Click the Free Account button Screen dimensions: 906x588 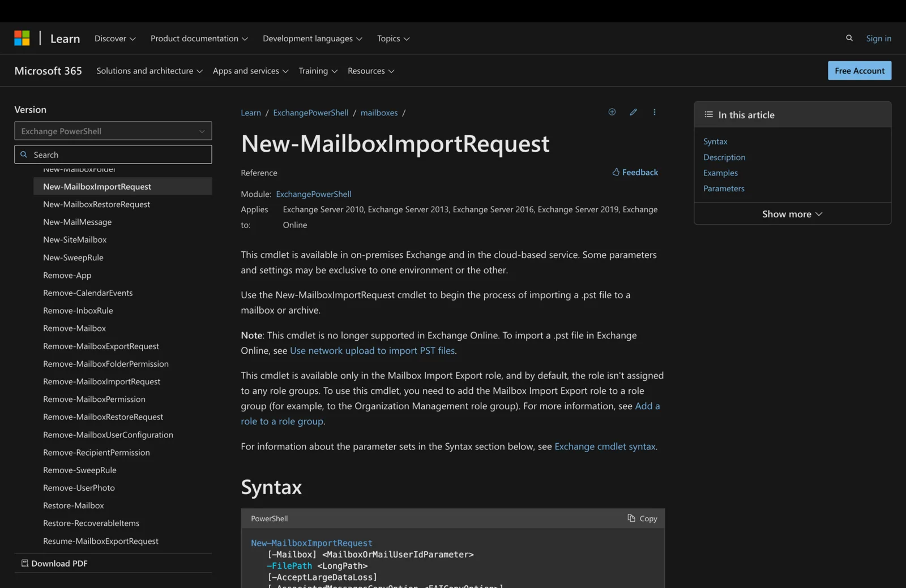coord(859,71)
